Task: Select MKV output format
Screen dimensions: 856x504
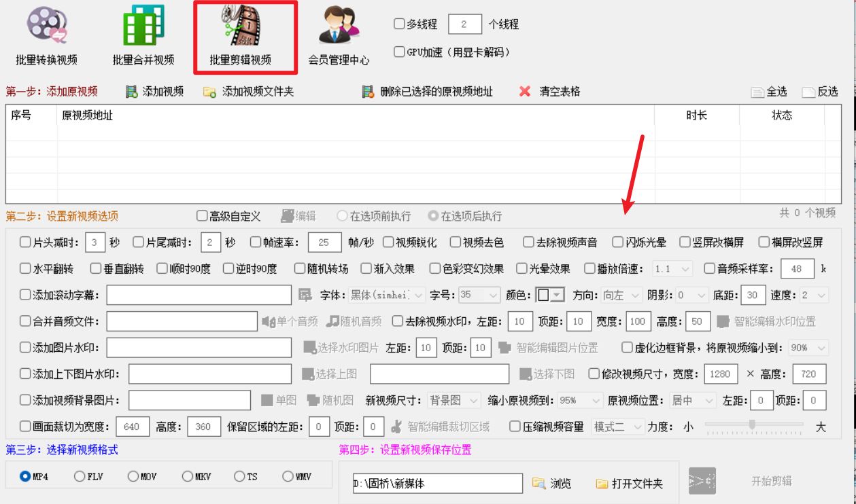Action: (187, 476)
